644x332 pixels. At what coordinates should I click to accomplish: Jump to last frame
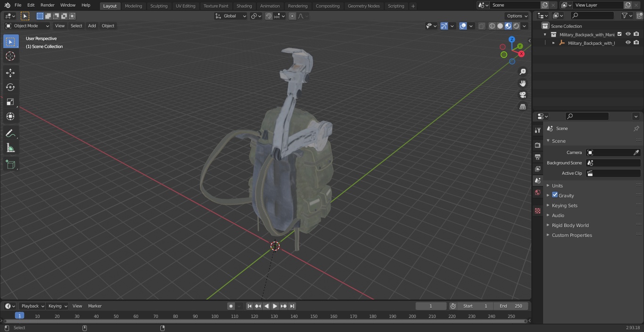292,306
